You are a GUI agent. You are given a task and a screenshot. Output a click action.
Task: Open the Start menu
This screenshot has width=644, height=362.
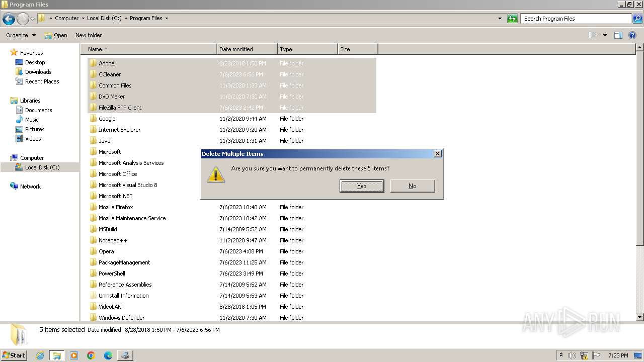point(14,355)
